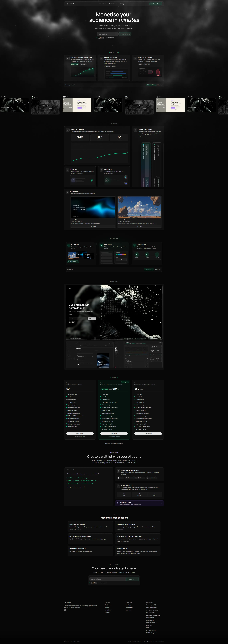The height and width of the screenshot is (644, 228).
Task: Open the Minimal Hero template thumbnail
Action: pyautogui.click(x=93, y=207)
